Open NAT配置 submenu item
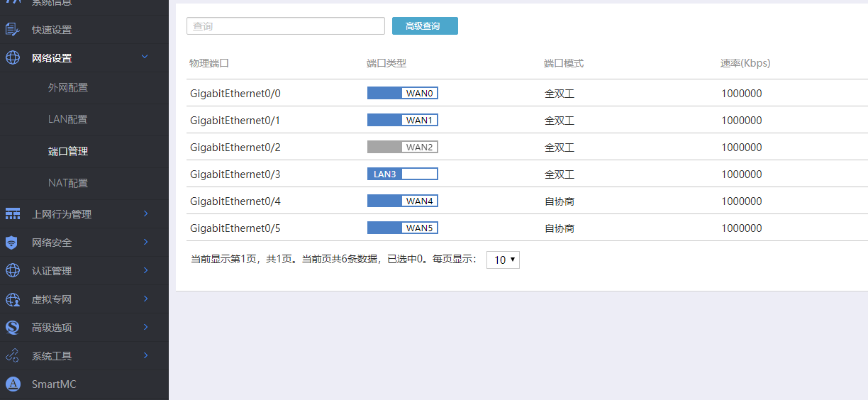 (84, 183)
